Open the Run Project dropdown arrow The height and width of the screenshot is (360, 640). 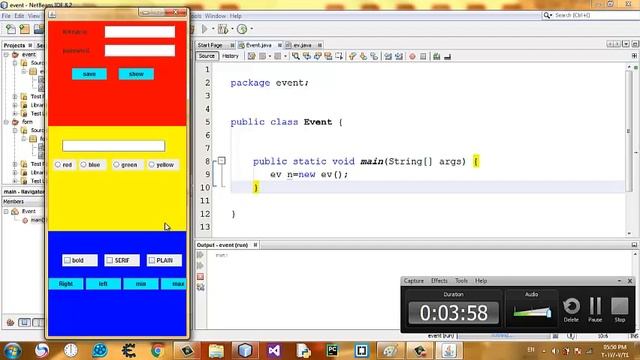point(213,29)
